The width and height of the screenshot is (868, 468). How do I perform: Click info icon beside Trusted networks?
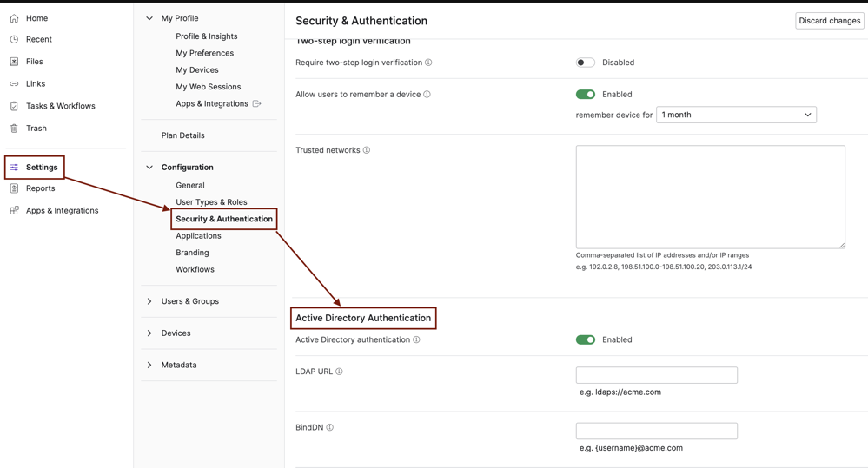367,150
